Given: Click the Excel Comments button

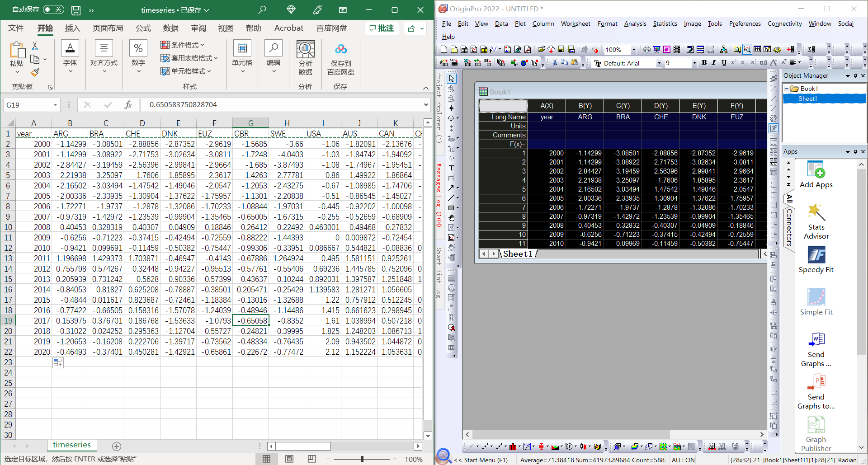Looking at the screenshot, I should click(382, 28).
